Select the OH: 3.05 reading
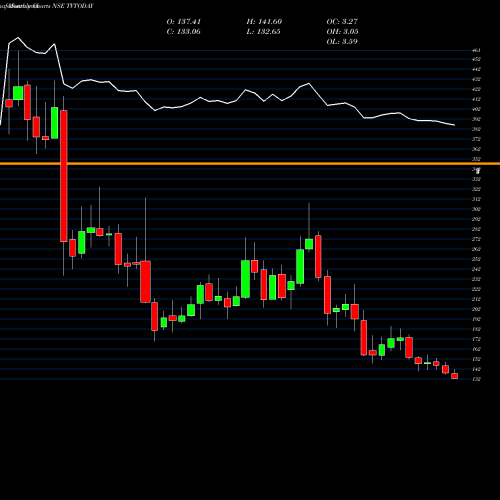Viewport: 500px width, 500px height. tap(342, 32)
